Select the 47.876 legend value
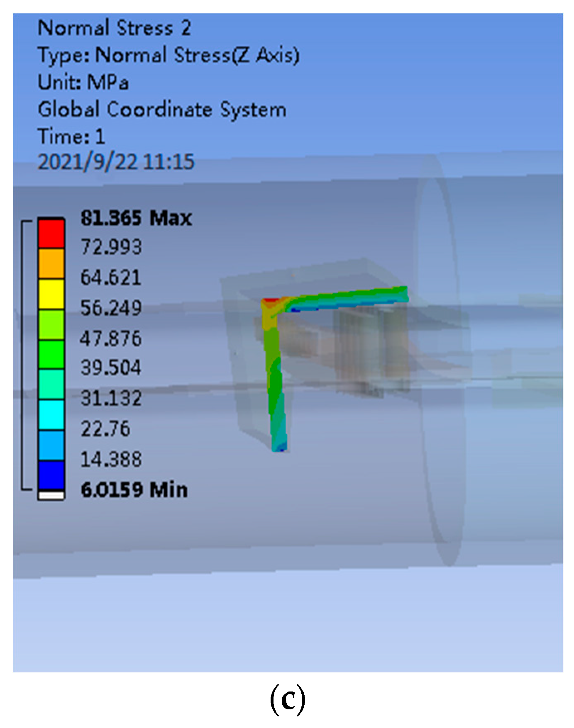The width and height of the screenshot is (574, 728). point(111,338)
